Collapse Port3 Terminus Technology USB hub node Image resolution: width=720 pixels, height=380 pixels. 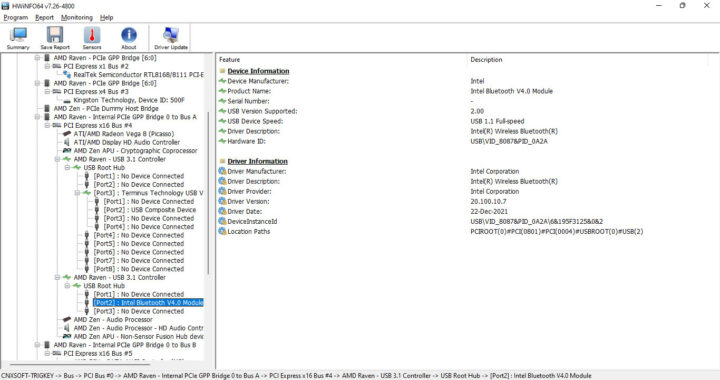(78, 193)
